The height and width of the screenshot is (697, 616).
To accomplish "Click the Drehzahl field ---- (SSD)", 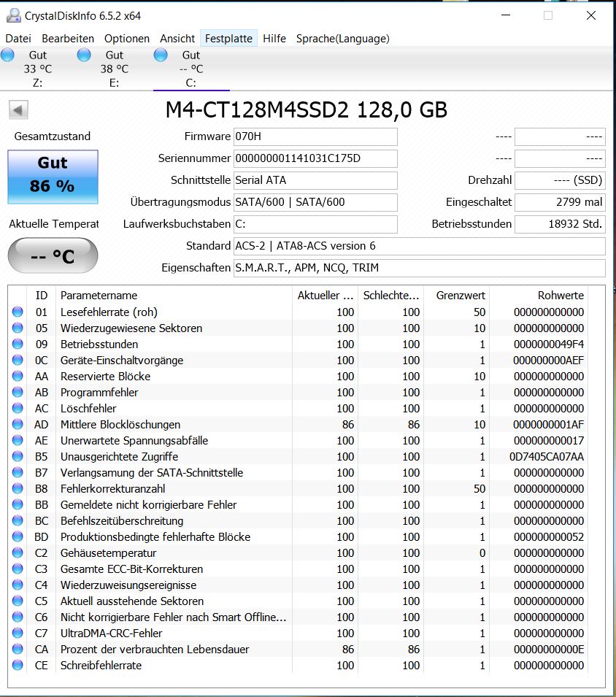I will click(560, 180).
